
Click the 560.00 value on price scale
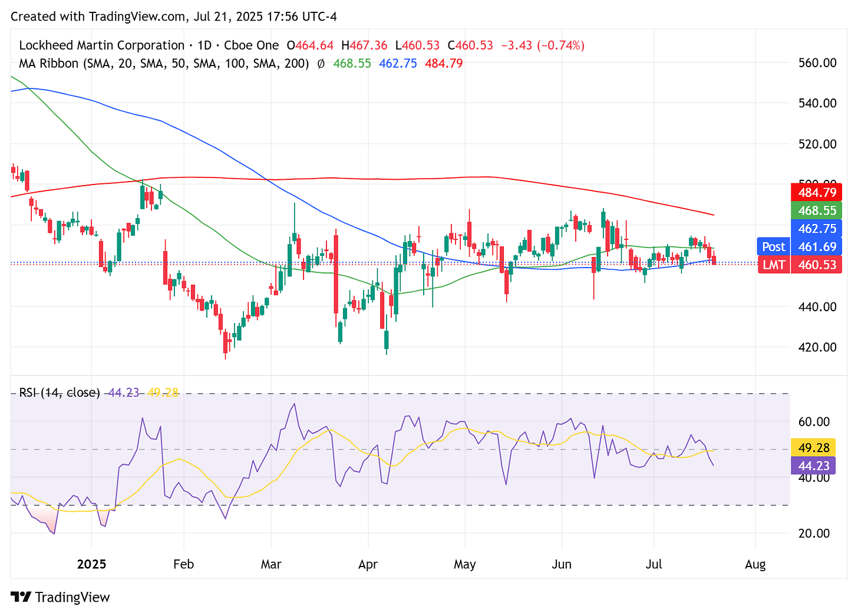coord(817,63)
